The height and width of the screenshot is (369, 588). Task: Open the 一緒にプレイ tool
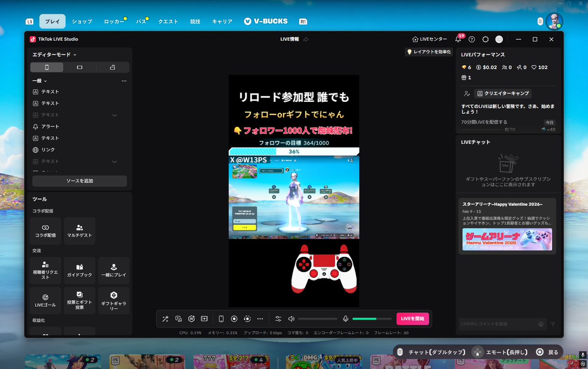coord(114,271)
